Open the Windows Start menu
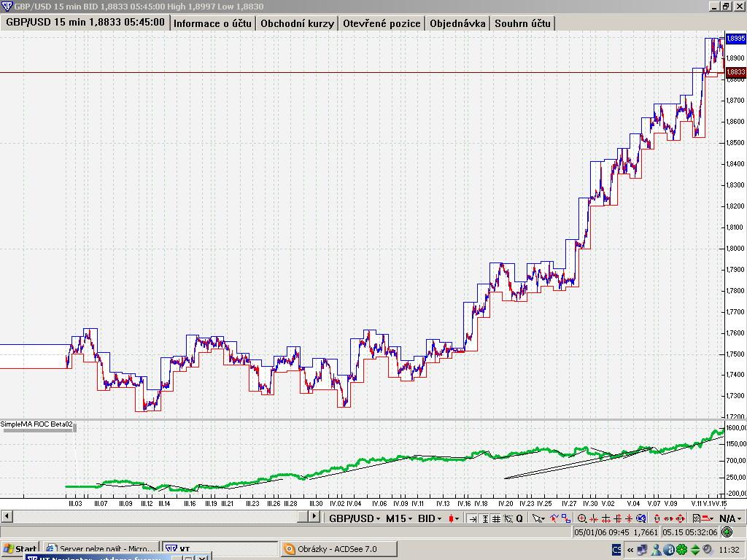The height and width of the screenshot is (560, 747). 20,548
